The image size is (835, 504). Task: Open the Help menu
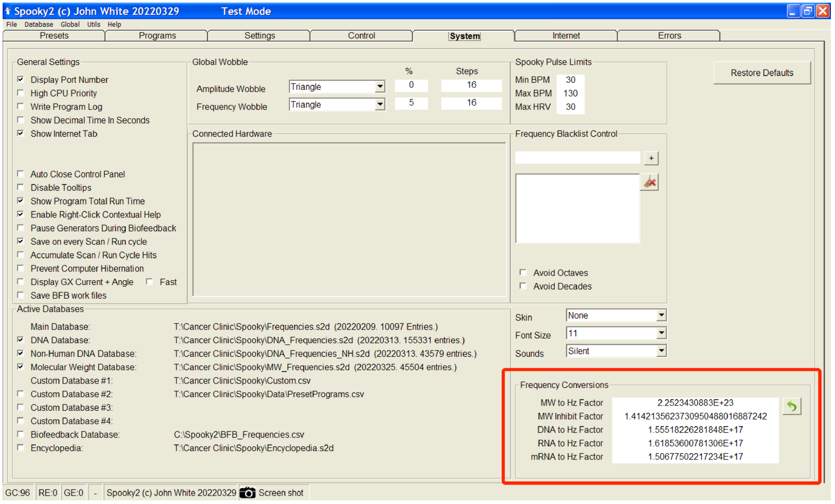tap(114, 25)
